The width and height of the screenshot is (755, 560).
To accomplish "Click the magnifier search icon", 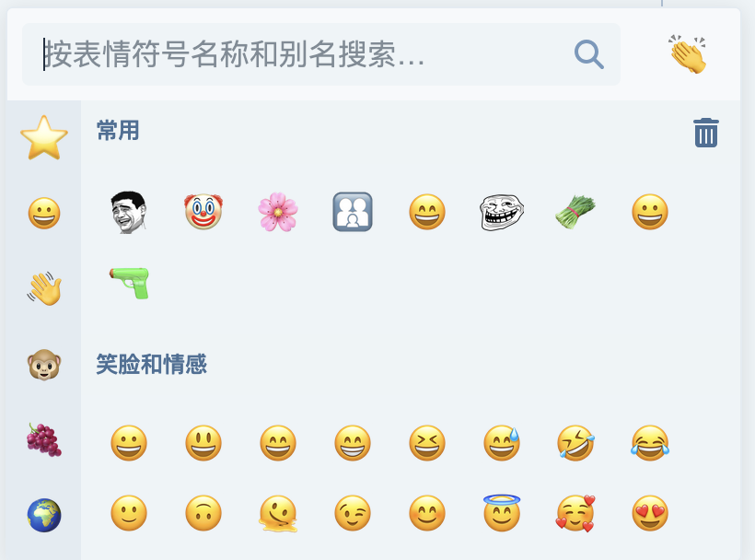I will [x=588, y=54].
